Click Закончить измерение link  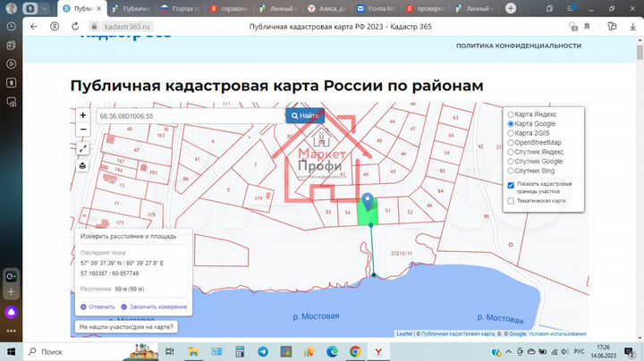tap(154, 306)
